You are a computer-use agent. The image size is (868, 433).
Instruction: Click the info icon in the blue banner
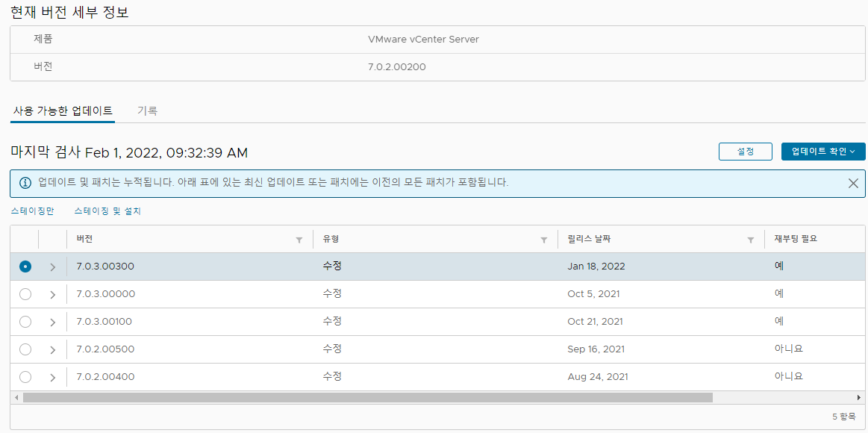(x=25, y=183)
